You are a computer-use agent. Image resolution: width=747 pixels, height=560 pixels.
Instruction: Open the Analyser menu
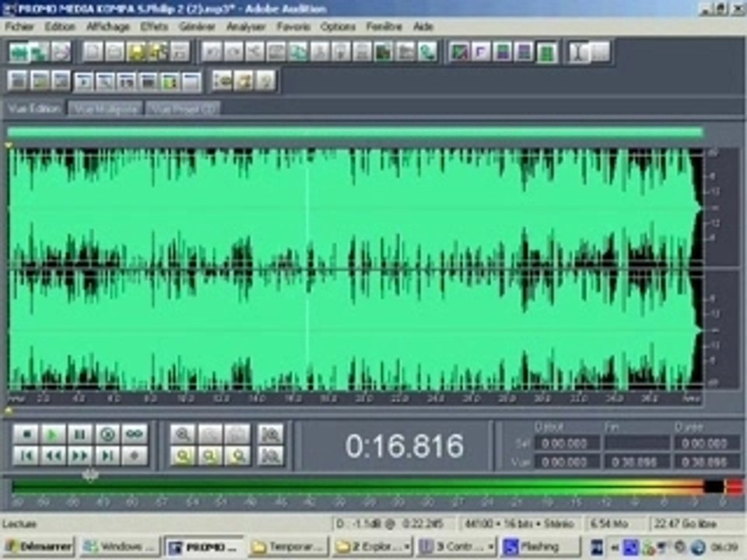click(x=246, y=26)
